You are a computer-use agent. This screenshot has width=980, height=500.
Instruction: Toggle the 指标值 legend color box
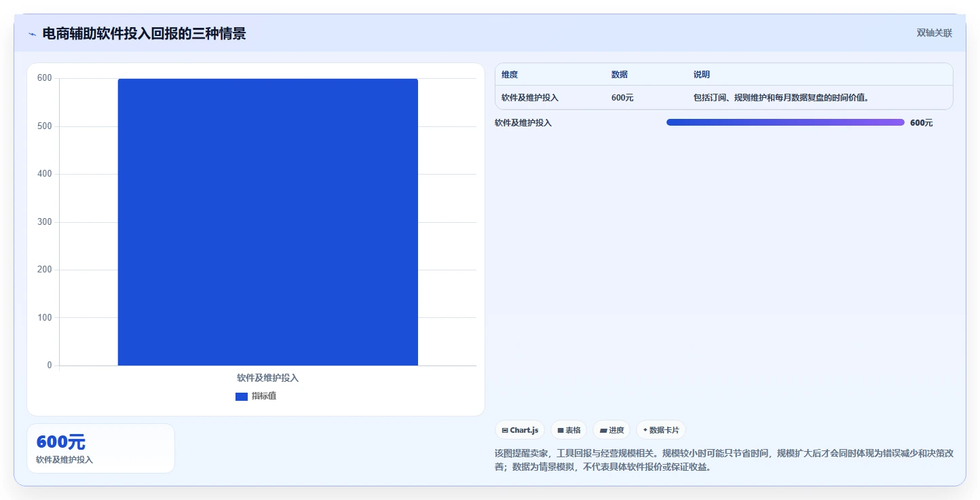[242, 396]
